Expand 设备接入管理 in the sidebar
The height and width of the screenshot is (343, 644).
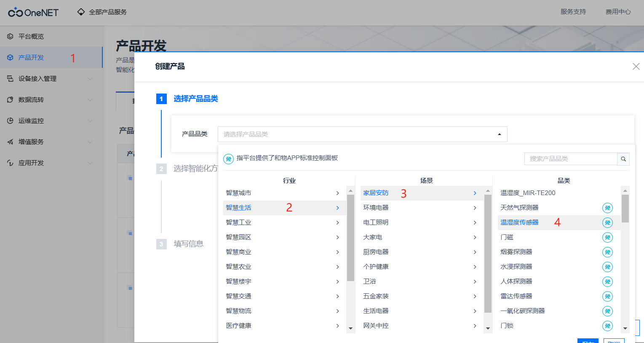[51, 79]
